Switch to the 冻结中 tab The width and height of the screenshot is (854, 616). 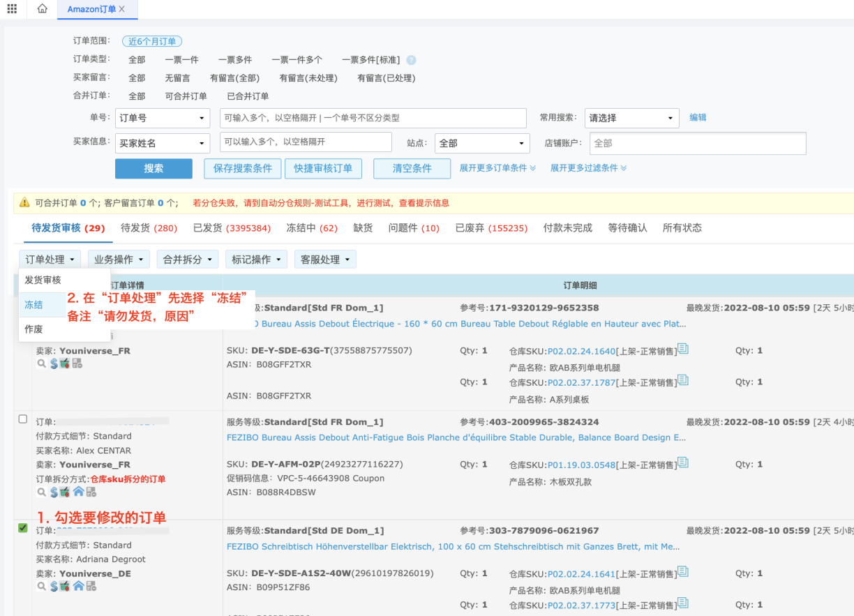pos(311,228)
